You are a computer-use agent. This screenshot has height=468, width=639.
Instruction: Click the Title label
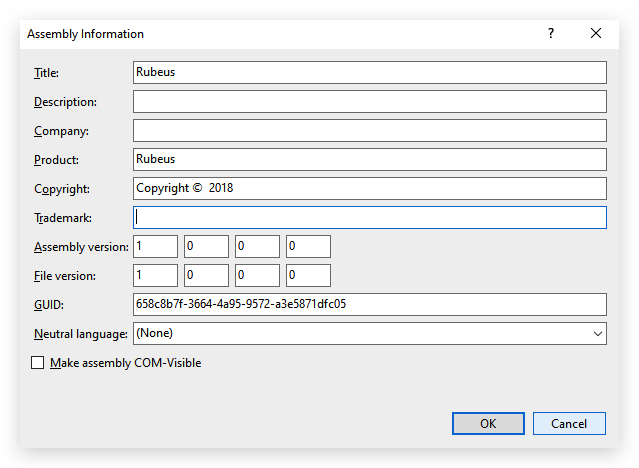pos(46,73)
